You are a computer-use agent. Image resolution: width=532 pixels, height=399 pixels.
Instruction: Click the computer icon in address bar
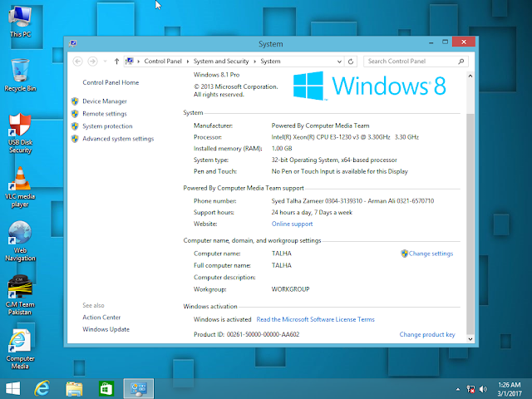(x=130, y=62)
